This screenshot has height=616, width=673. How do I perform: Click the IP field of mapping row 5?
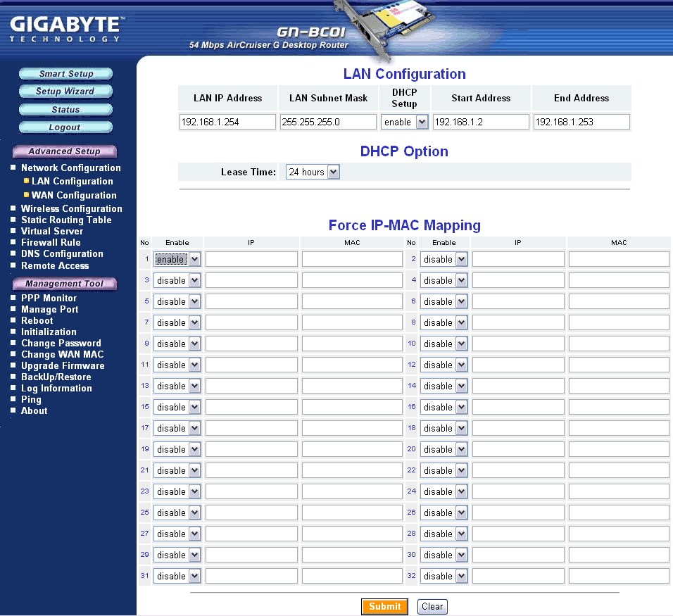pyautogui.click(x=251, y=301)
